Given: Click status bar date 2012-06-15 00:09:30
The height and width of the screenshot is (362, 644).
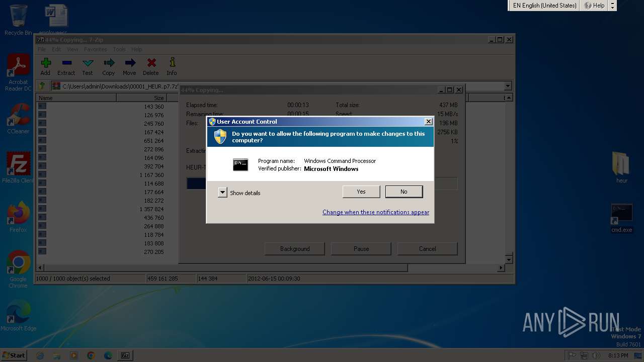Looking at the screenshot, I should click(274, 279).
